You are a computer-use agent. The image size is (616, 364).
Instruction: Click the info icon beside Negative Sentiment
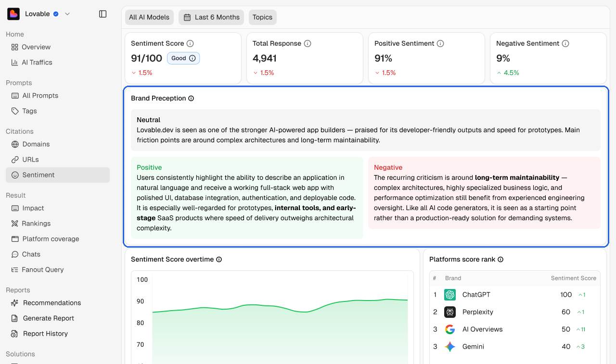pos(565,43)
